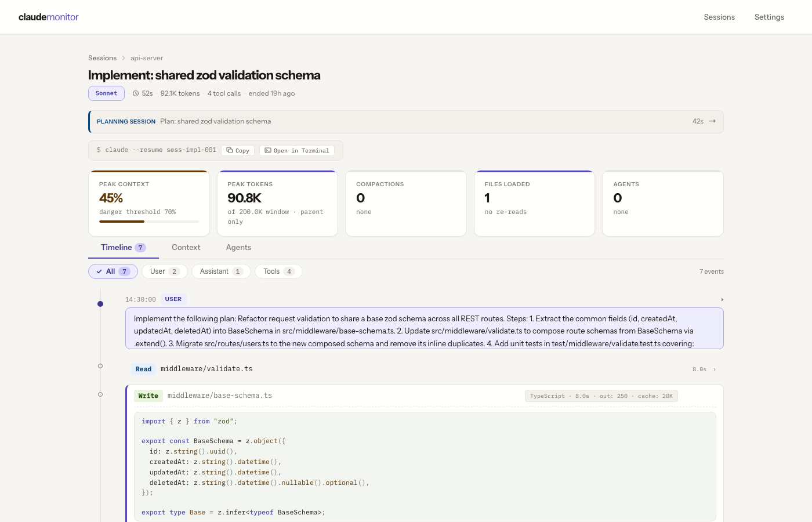Select the Peak Context card
Screen dimensions: 812x522
click(x=149, y=204)
